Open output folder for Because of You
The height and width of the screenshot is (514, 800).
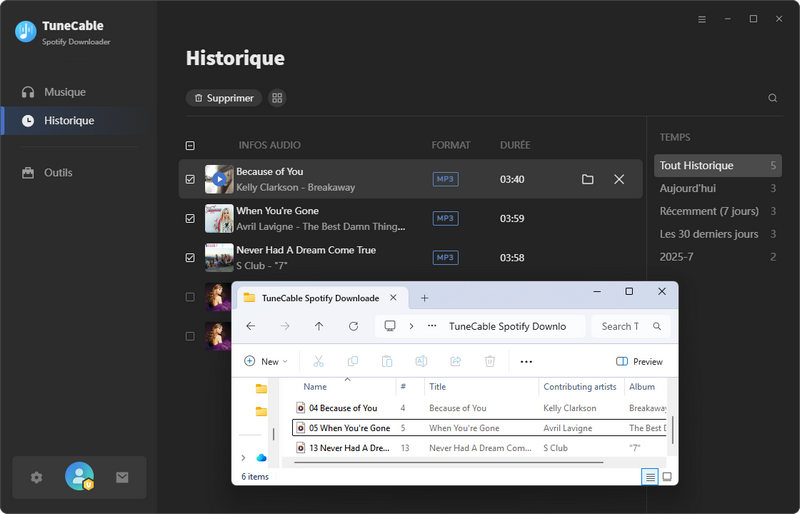(x=588, y=179)
